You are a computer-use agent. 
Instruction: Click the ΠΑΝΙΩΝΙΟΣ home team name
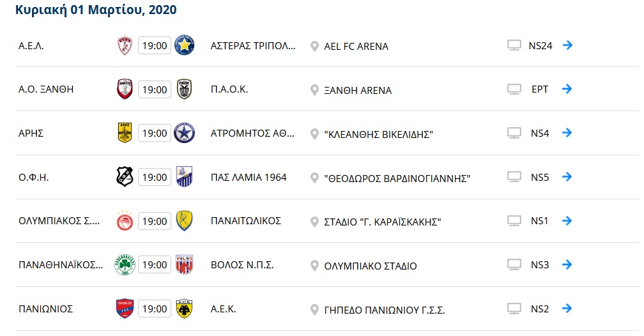click(x=45, y=309)
